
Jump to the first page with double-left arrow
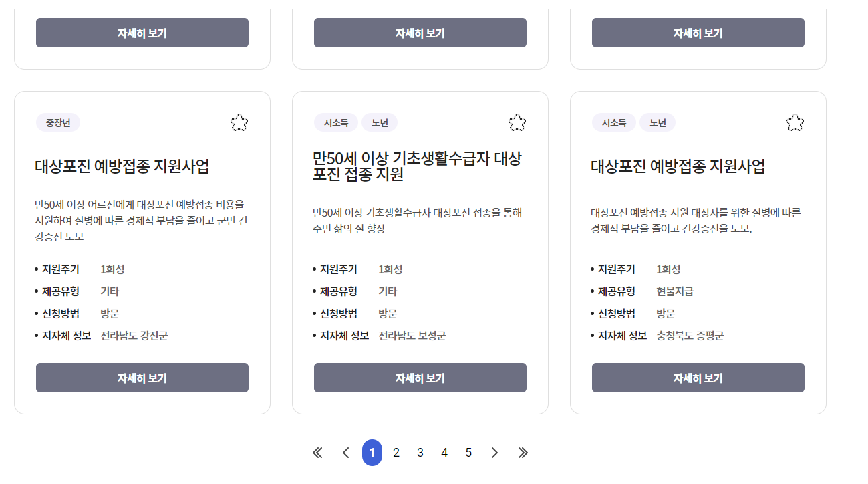click(x=317, y=453)
